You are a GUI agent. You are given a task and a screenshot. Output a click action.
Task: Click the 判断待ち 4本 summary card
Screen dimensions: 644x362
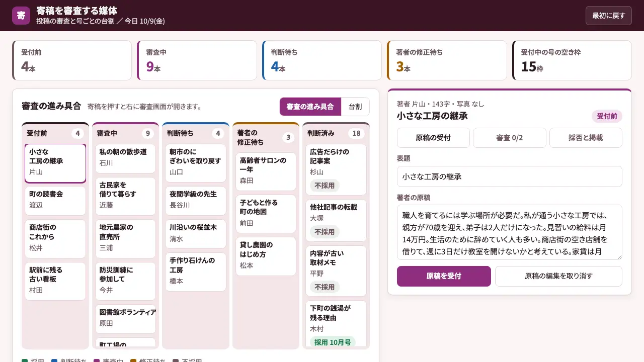click(322, 60)
